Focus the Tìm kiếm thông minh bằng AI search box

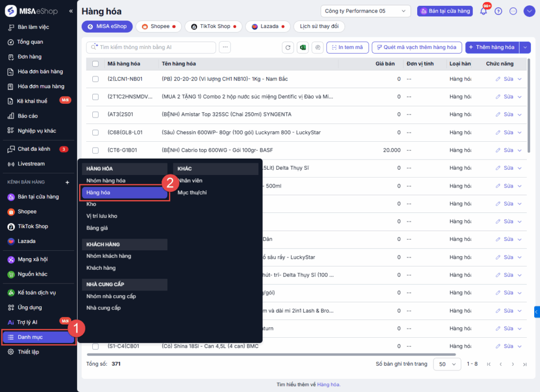pyautogui.click(x=151, y=47)
